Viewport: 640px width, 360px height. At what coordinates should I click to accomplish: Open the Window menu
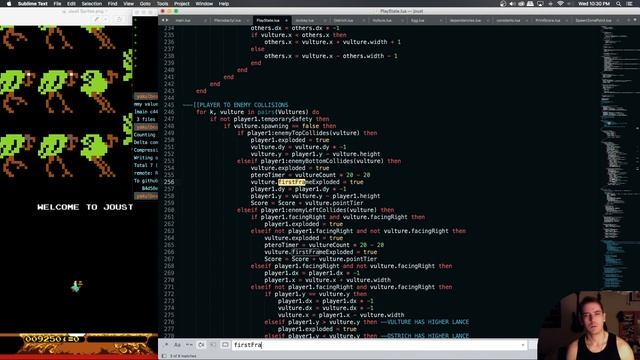pyautogui.click(x=204, y=4)
